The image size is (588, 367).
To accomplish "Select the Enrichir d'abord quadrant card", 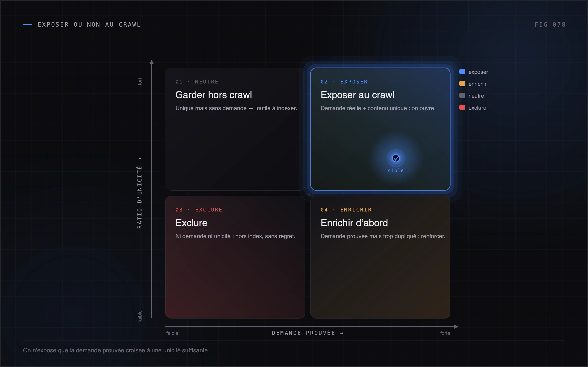I will [x=380, y=257].
